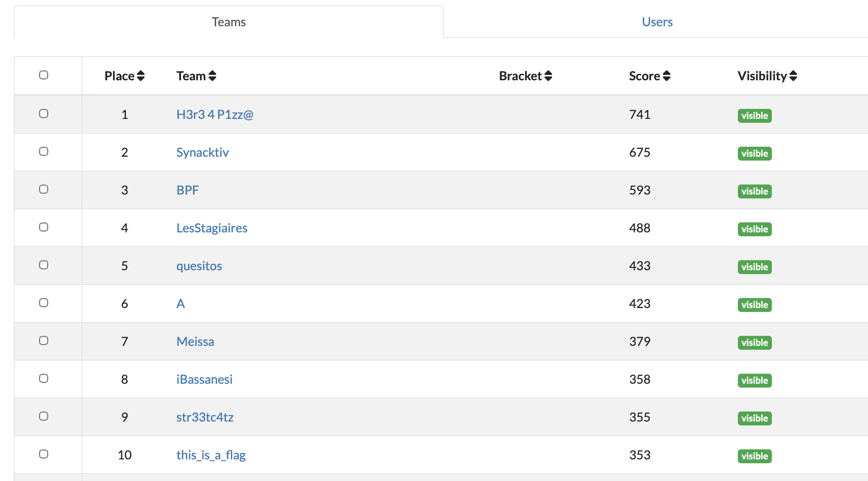Open team str33tc4tz details
Screen dimensions: 868x481
coord(205,417)
